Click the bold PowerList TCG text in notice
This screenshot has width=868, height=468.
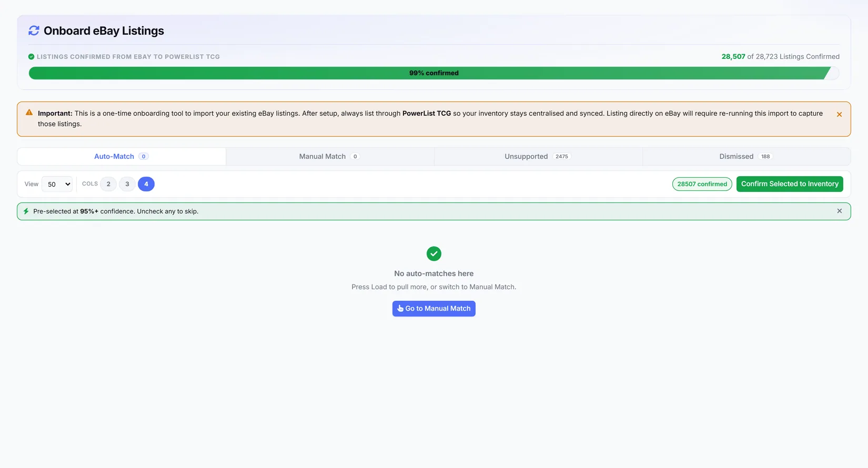(427, 114)
